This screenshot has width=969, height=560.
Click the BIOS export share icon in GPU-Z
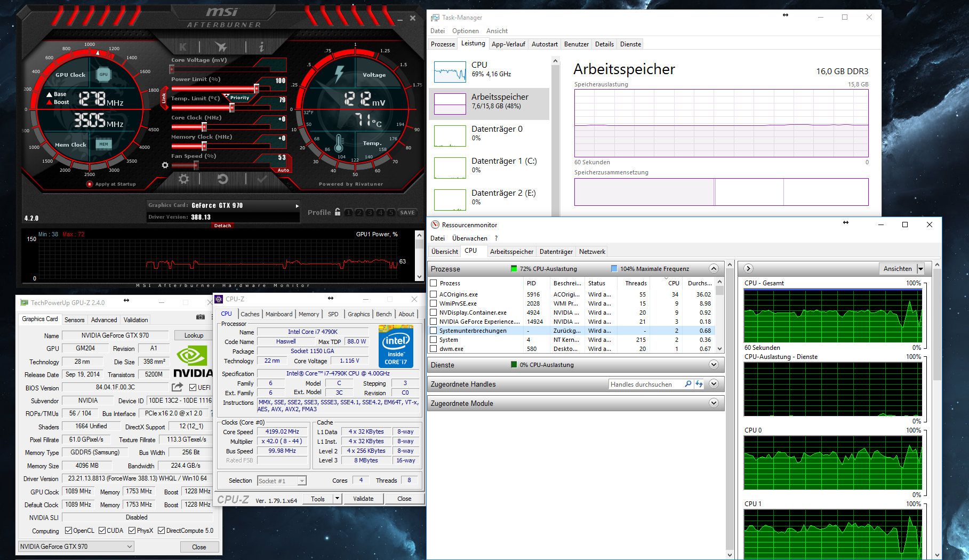(178, 387)
